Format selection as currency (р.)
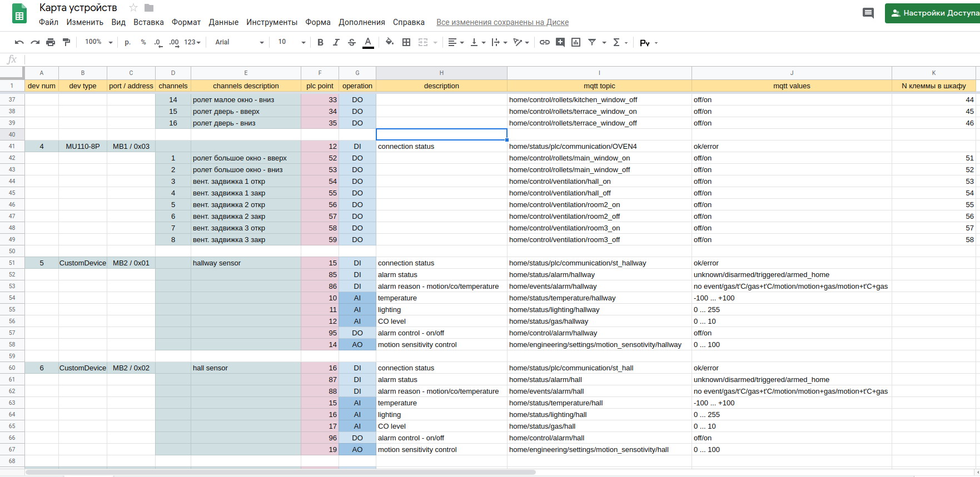The height and width of the screenshot is (477, 980). click(x=128, y=42)
